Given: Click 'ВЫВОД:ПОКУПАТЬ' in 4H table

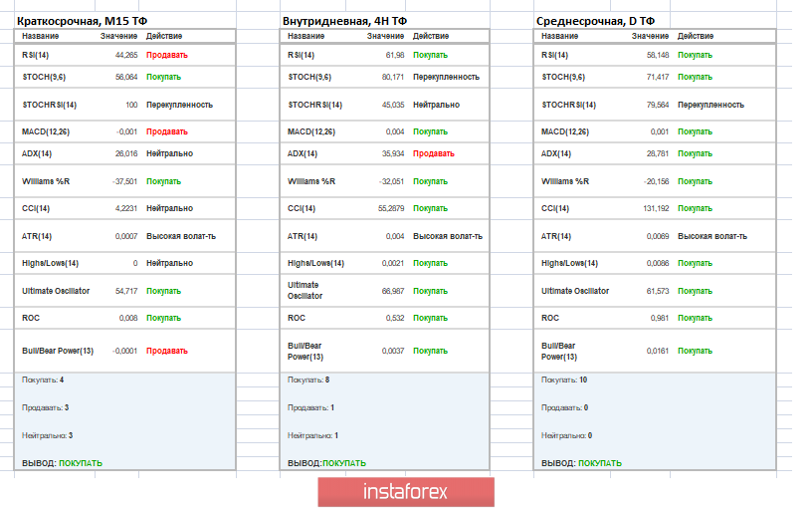Looking at the screenshot, I should [326, 463].
